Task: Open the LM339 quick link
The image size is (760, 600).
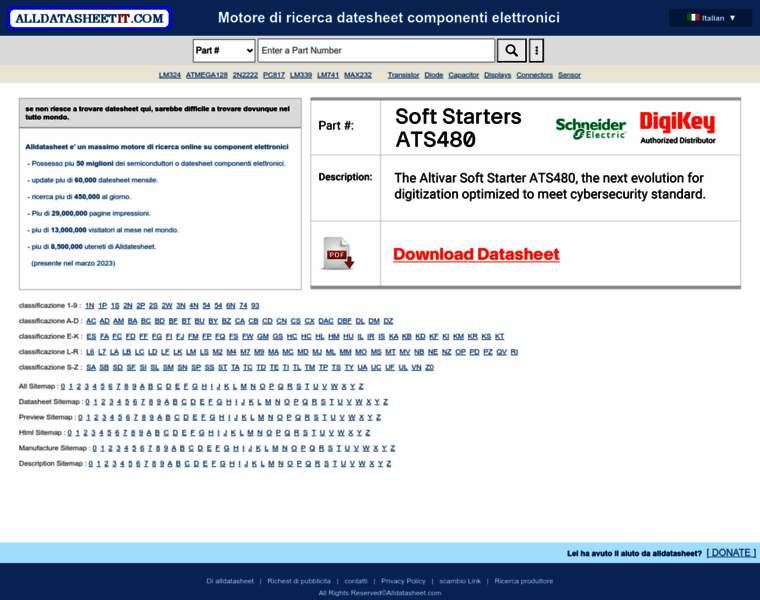Action: (301, 75)
